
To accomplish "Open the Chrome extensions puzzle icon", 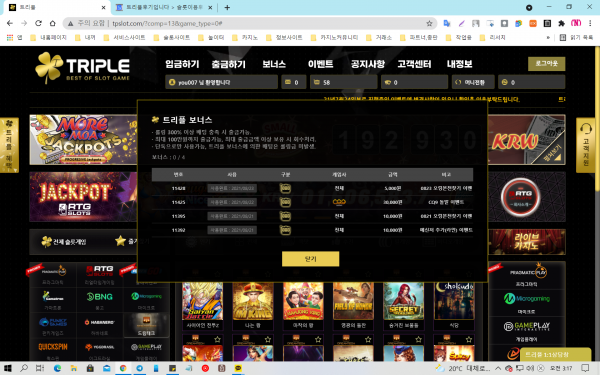I will 561,23.
